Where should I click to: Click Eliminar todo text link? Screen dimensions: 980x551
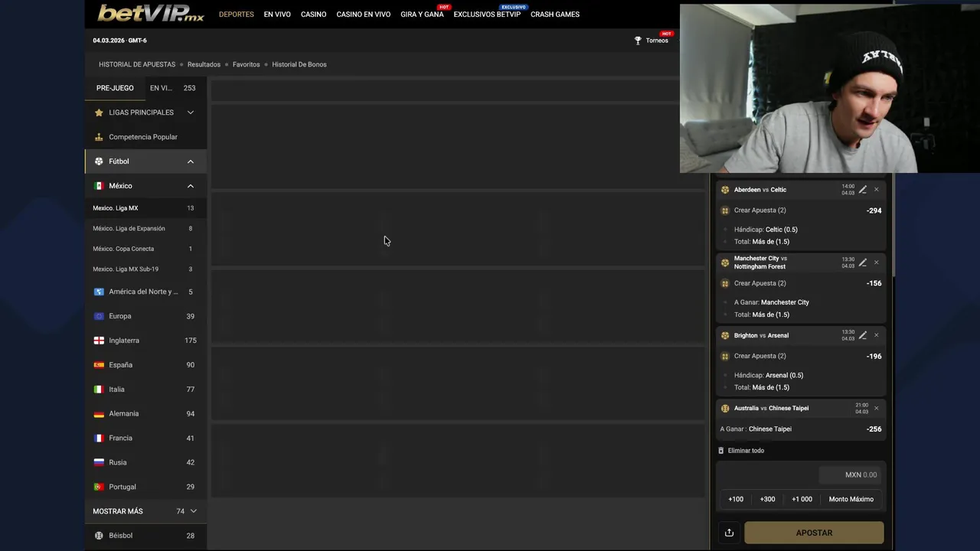click(x=746, y=451)
